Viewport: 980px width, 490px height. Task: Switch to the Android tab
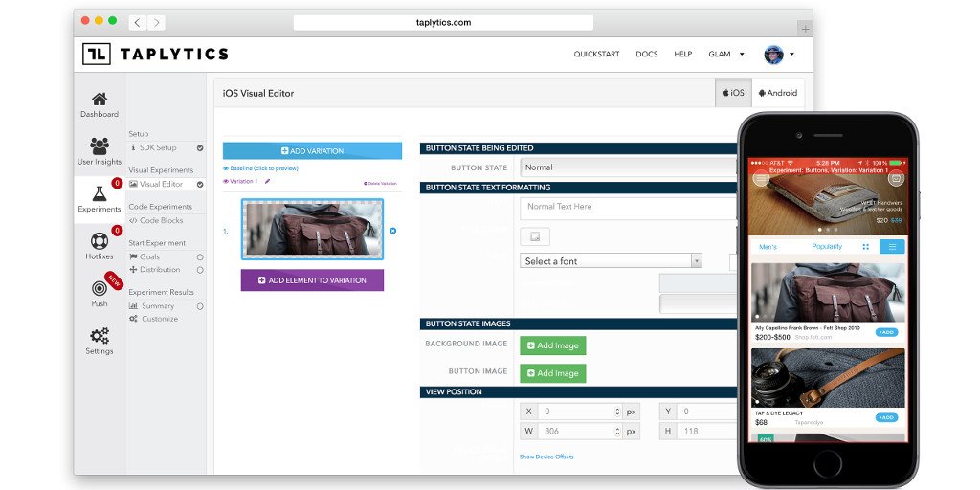click(778, 93)
